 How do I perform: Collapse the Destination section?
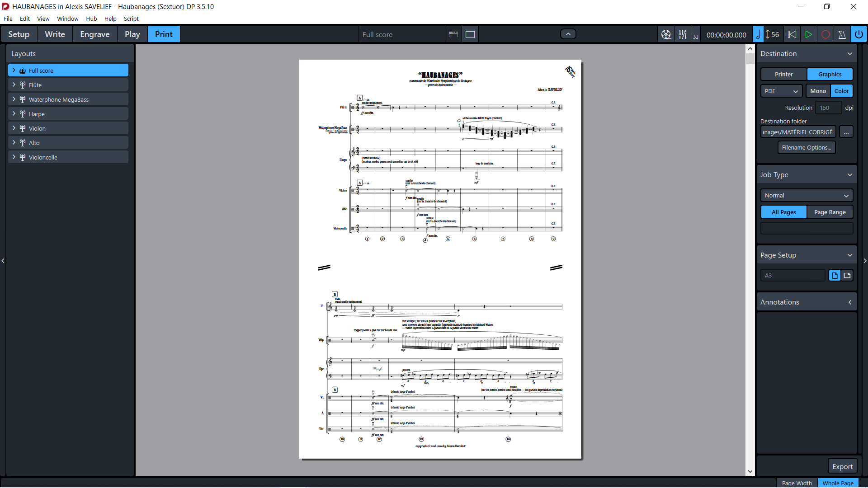pyautogui.click(x=850, y=53)
